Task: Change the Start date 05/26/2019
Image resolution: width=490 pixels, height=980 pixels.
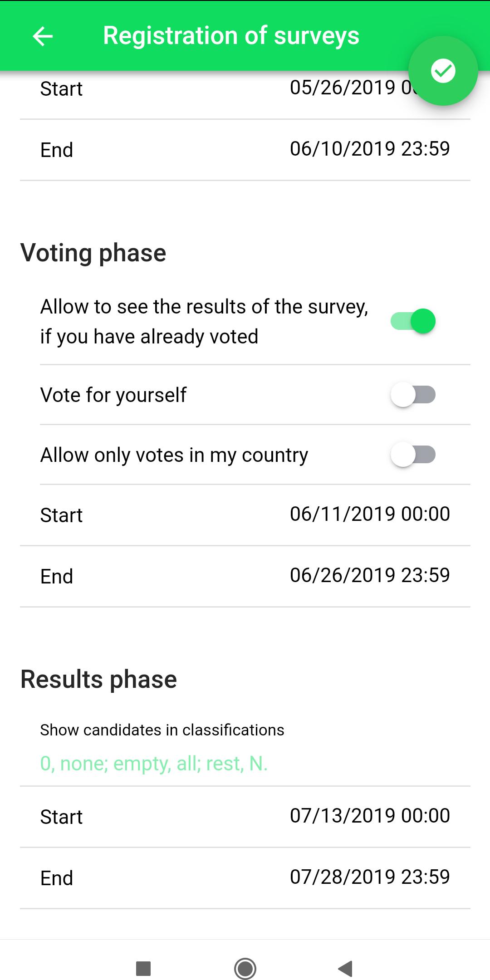Action: pos(245,88)
